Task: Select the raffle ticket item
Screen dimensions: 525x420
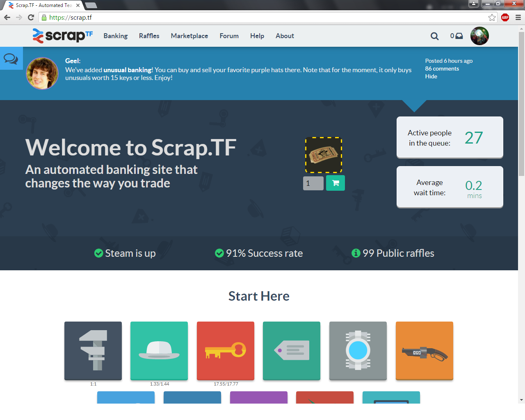Action: [x=324, y=155]
